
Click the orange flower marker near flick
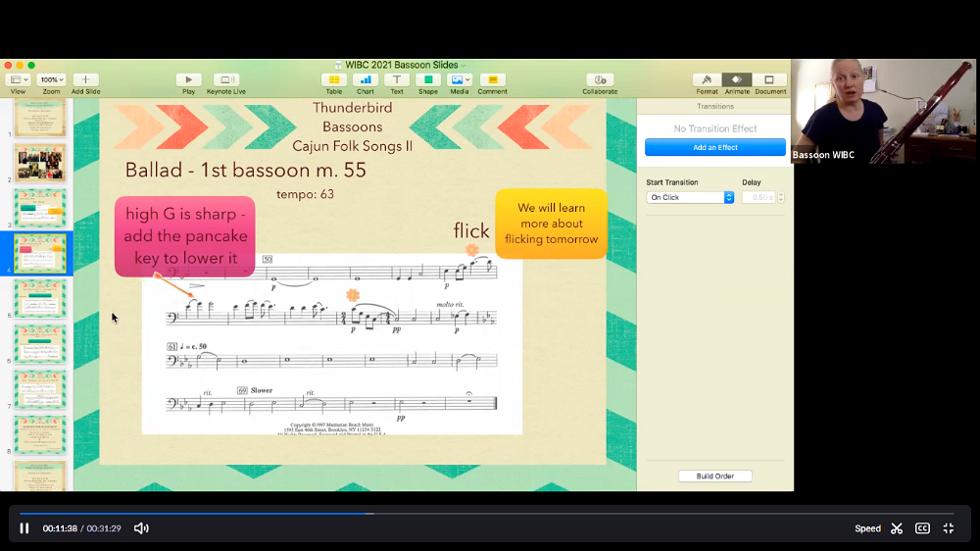tap(472, 250)
